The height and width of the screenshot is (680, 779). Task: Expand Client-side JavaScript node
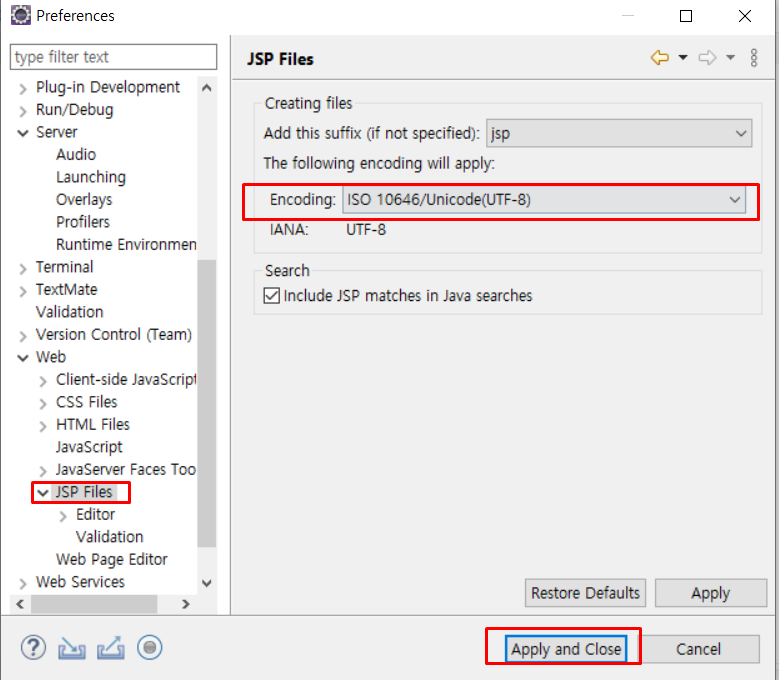coord(43,381)
